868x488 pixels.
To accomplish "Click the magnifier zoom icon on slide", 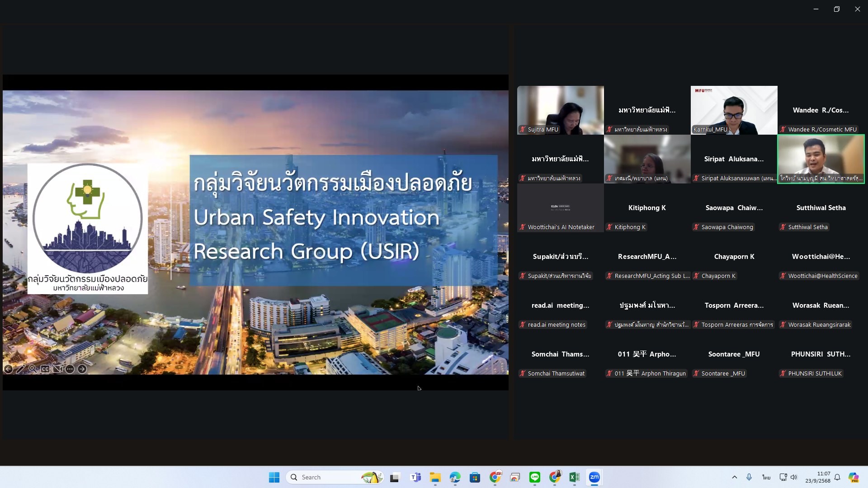I will click(x=33, y=369).
